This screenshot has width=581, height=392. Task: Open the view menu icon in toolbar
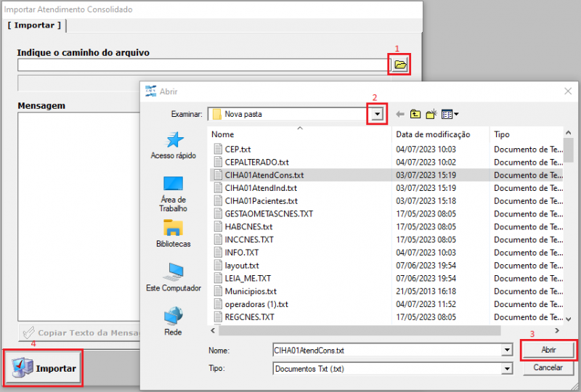(450, 114)
